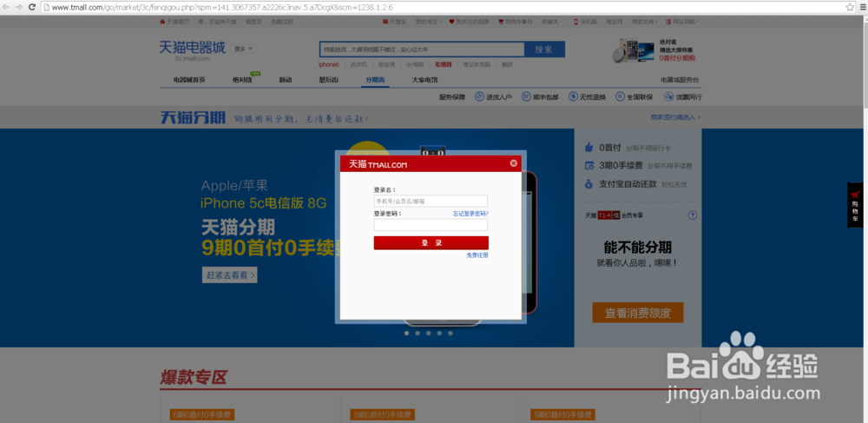868x423 pixels.
Task: Click the icon beside 3期0手续费
Action: tap(589, 166)
